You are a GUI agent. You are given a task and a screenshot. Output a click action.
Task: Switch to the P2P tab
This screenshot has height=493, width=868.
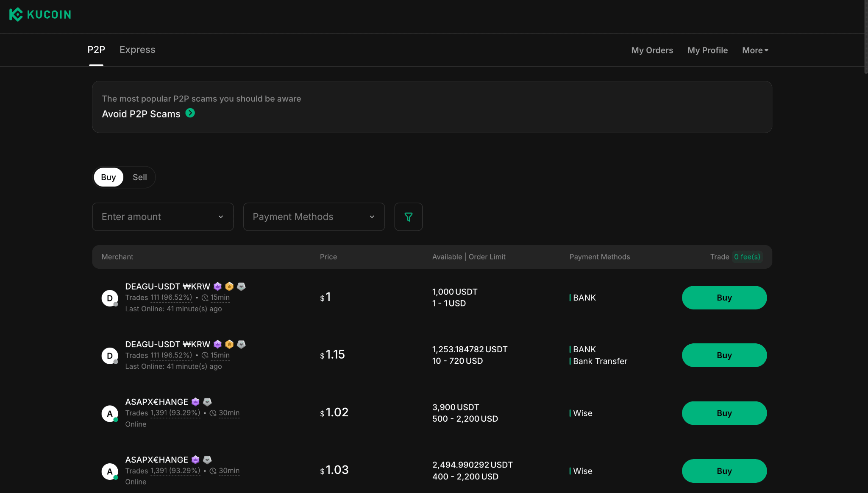(x=96, y=50)
